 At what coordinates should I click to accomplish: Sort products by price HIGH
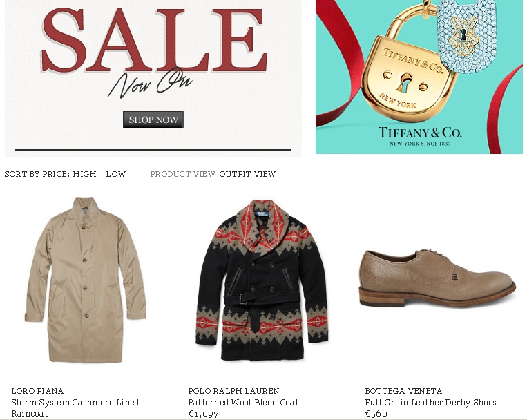point(84,174)
